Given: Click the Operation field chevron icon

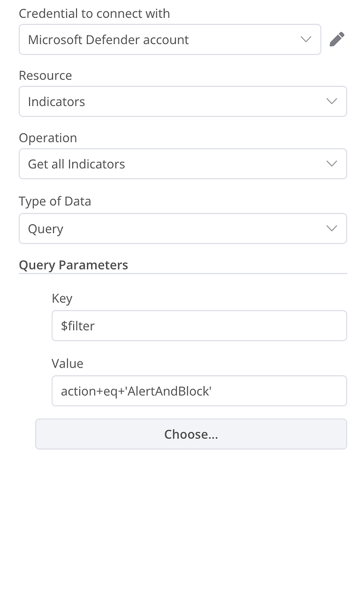Looking at the screenshot, I should pos(331,164).
